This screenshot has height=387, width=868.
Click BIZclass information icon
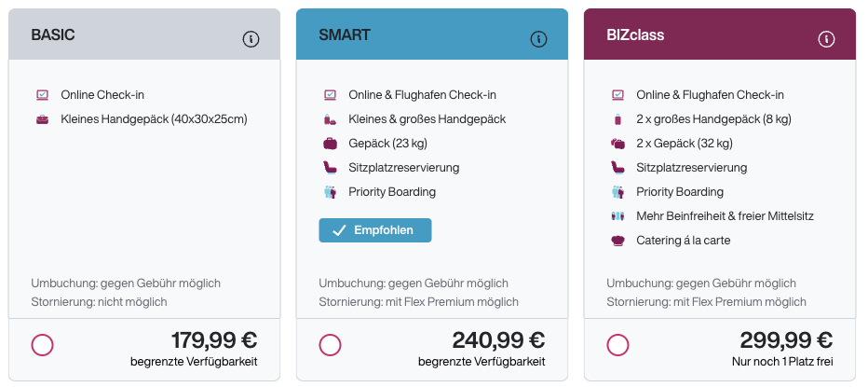tap(826, 39)
